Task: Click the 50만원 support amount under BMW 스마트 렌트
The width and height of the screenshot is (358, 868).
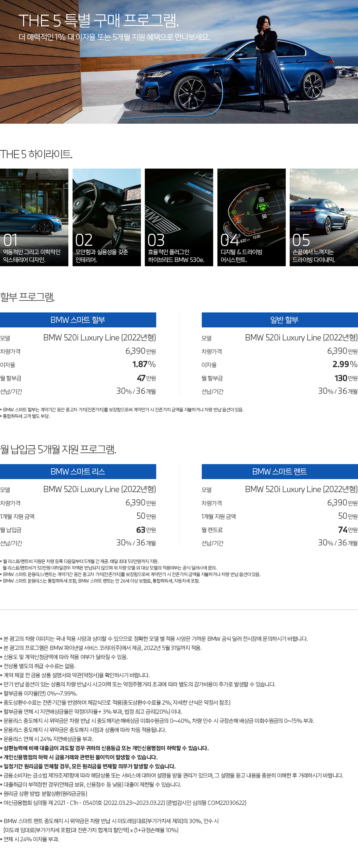Action: point(348,516)
